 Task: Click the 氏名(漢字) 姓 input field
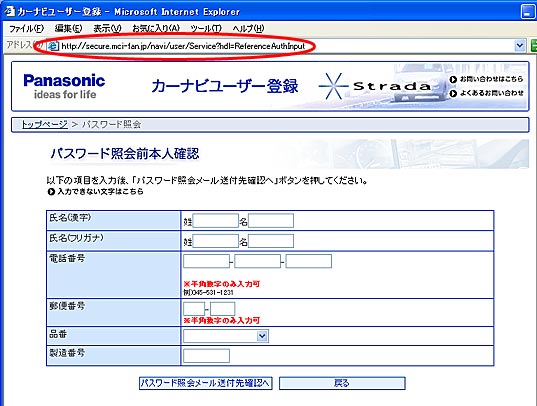(215, 221)
